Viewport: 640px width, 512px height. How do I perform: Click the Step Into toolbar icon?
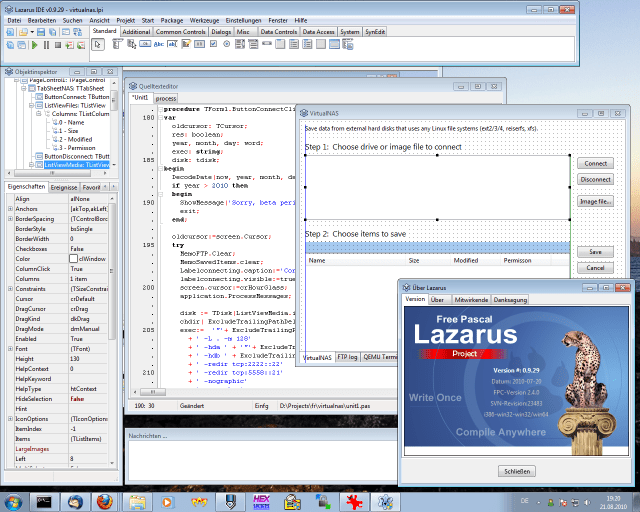click(70, 45)
